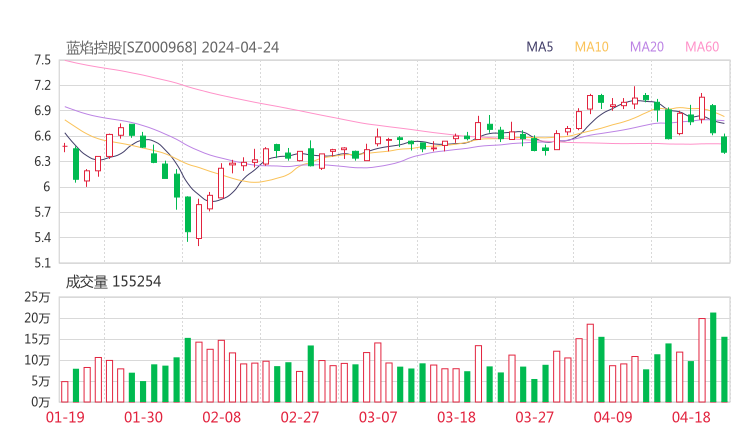
Task: Click the lowest red candlestick near 5.4
Action: click(x=199, y=221)
